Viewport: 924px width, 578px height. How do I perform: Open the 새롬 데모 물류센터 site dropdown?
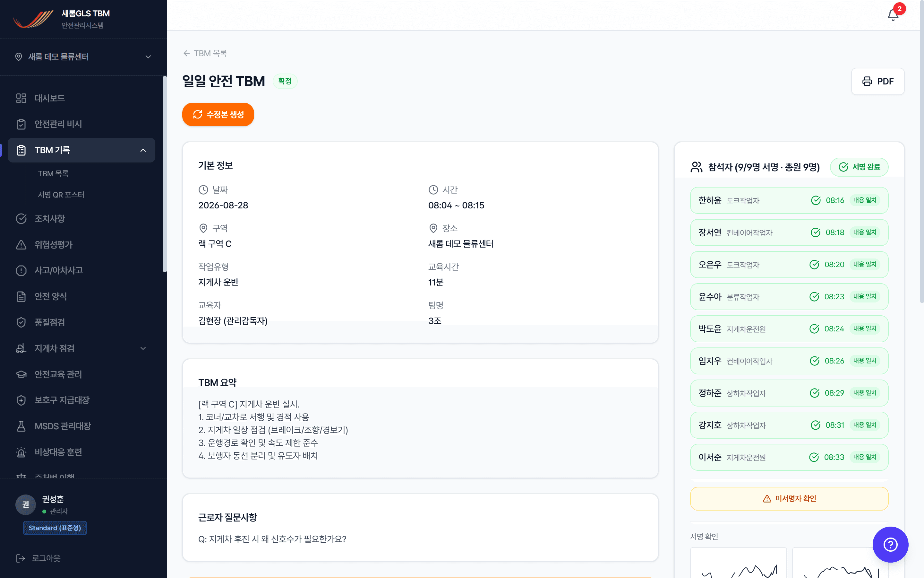tap(83, 57)
